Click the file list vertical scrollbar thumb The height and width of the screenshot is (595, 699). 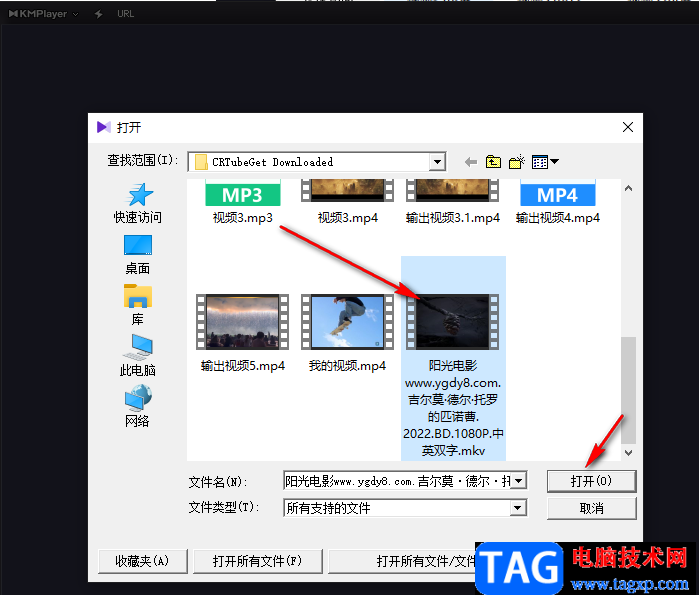point(628,390)
